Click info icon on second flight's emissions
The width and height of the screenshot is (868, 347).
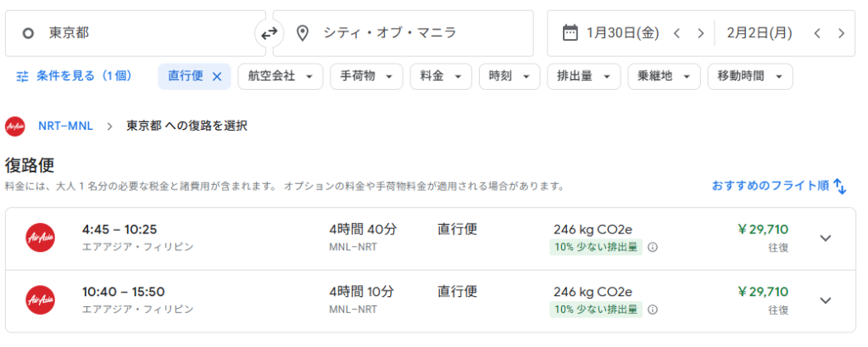[x=653, y=310]
